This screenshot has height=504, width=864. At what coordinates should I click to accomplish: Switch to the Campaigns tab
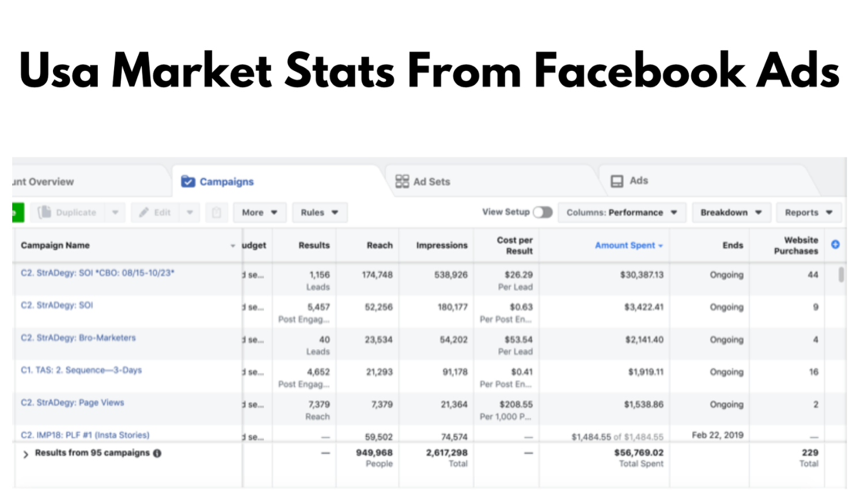pos(227,181)
